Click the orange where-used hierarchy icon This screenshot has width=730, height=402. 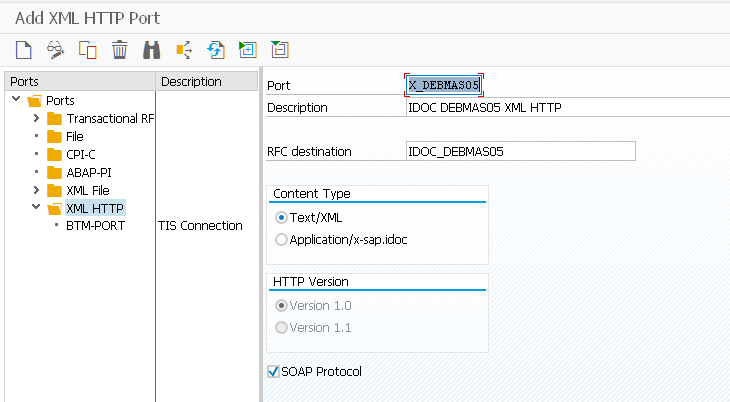[184, 50]
